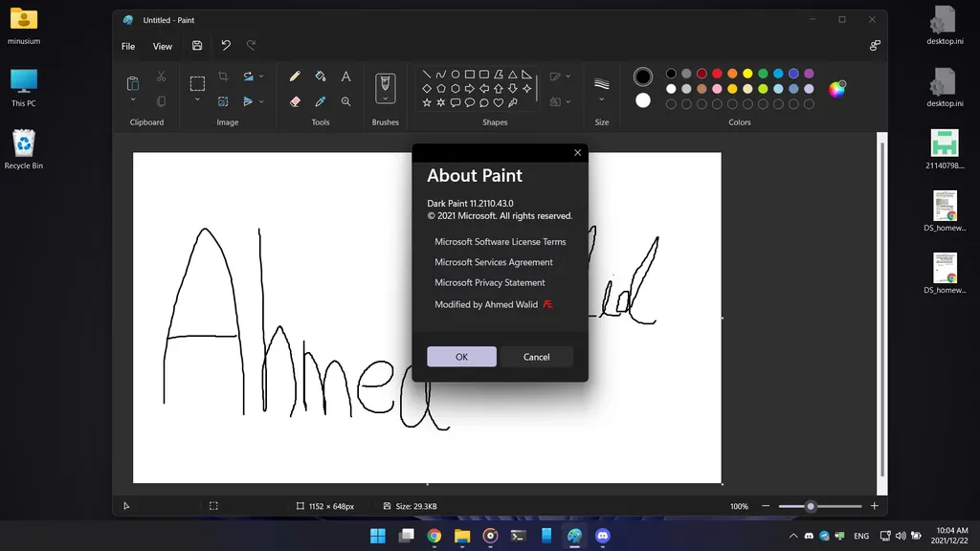The height and width of the screenshot is (551, 980).
Task: Choose the Fill bucket tool
Action: [x=321, y=77]
